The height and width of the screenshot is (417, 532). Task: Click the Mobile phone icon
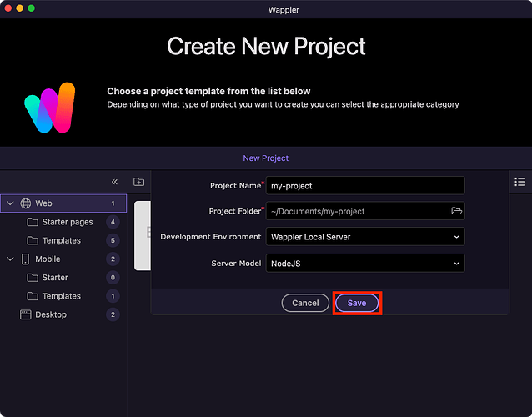coord(26,259)
